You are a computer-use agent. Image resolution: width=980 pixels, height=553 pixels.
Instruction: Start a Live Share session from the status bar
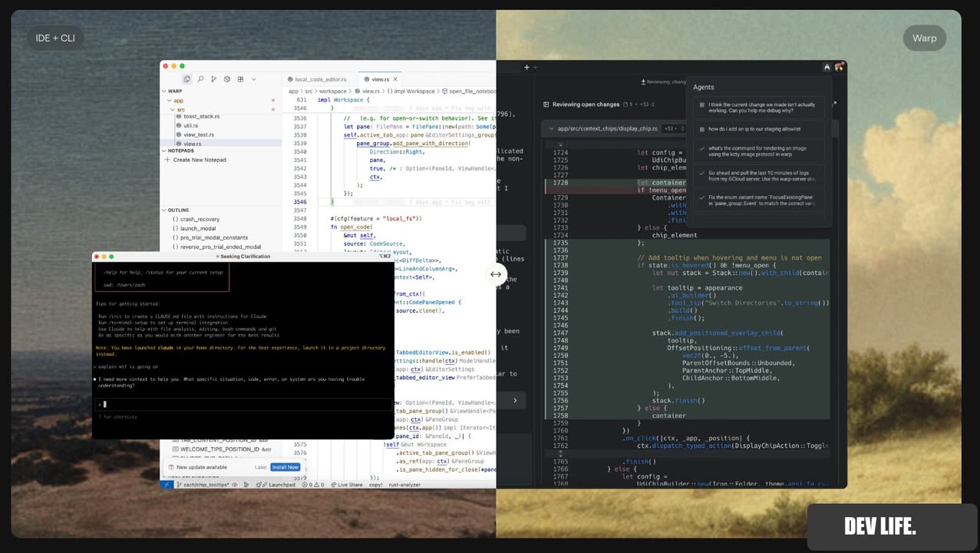350,485
